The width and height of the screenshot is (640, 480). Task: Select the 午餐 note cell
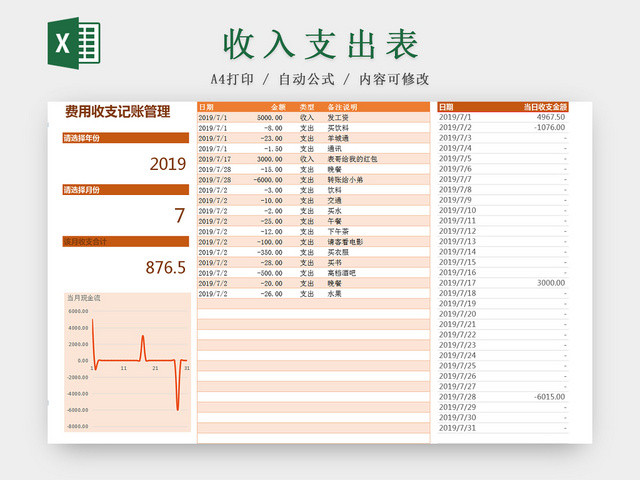pos(334,221)
